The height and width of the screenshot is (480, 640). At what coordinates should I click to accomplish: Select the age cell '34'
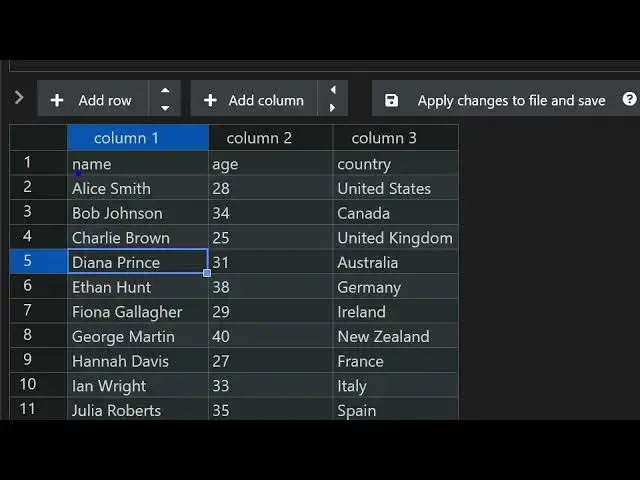click(271, 213)
